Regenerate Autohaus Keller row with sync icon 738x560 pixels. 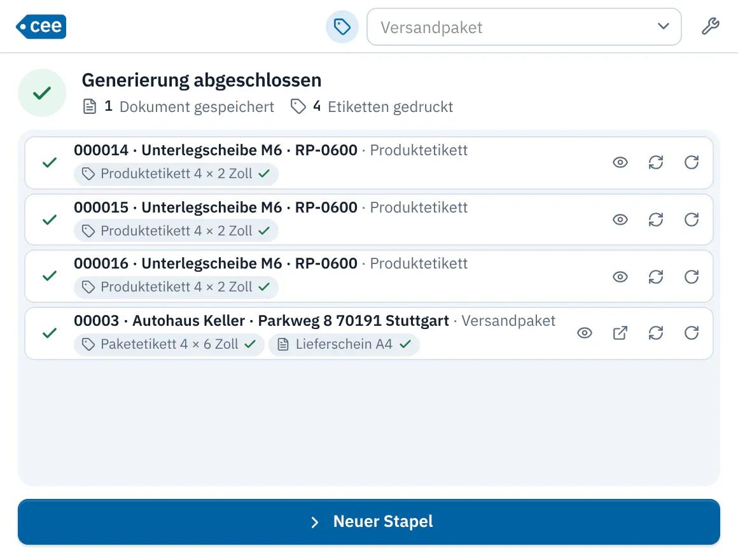(x=656, y=333)
